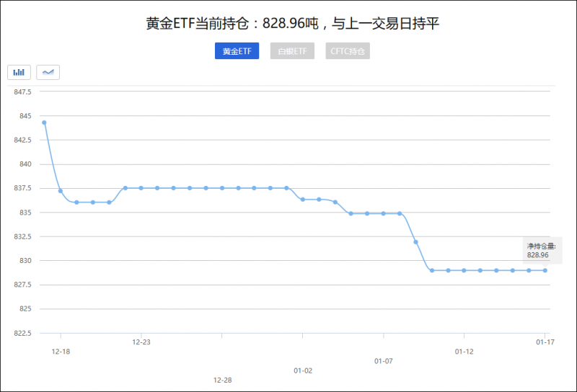Click the 825 y-axis label
Viewport: 577px width, 392px height.
coord(25,308)
